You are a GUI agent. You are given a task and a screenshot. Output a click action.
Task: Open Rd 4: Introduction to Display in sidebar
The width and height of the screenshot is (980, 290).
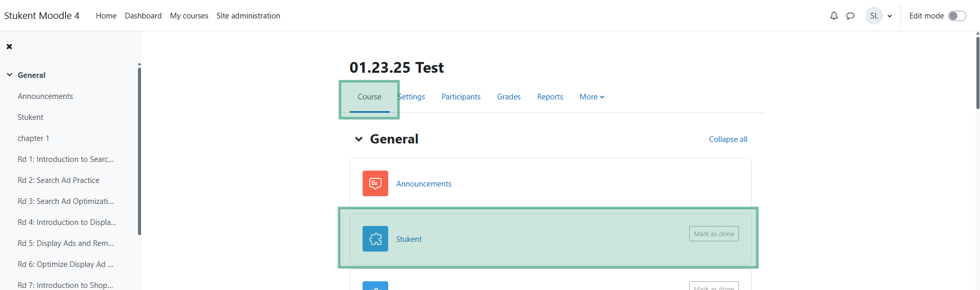(67, 222)
